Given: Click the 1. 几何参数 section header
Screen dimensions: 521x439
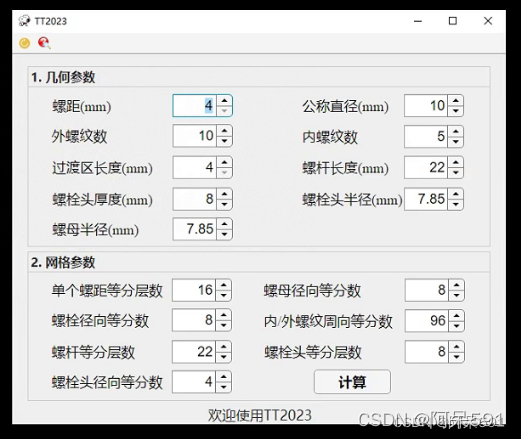Looking at the screenshot, I should (63, 77).
